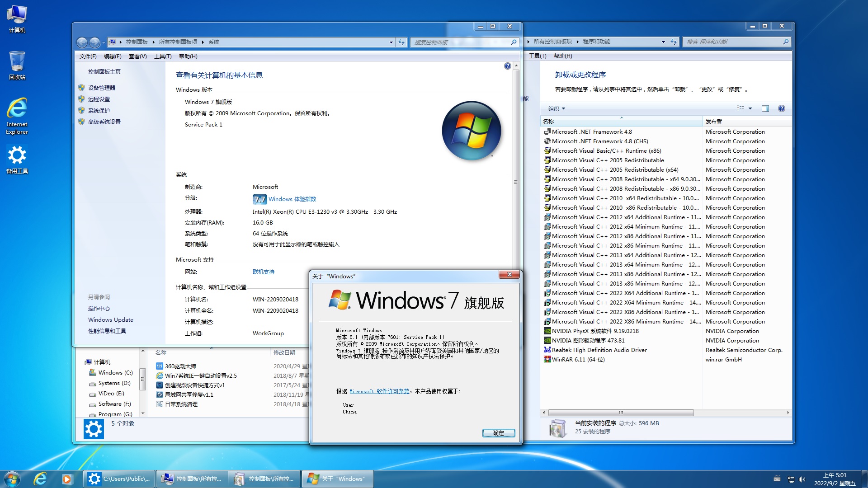The height and width of the screenshot is (488, 868).
Task: Open 查看(V) menu in System window
Action: click(x=137, y=56)
